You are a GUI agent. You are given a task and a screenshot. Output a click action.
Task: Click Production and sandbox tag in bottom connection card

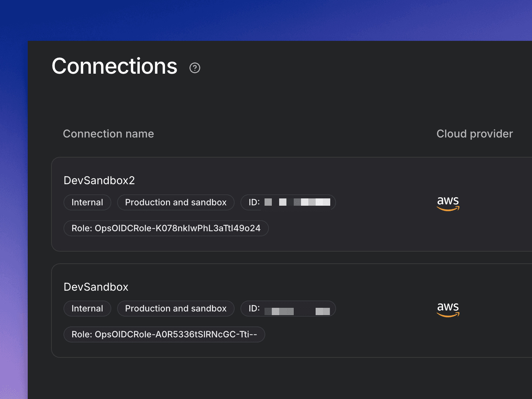coord(176,309)
